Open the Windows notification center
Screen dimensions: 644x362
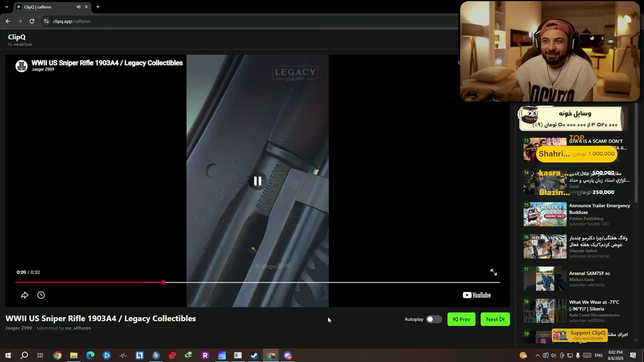tap(634, 355)
